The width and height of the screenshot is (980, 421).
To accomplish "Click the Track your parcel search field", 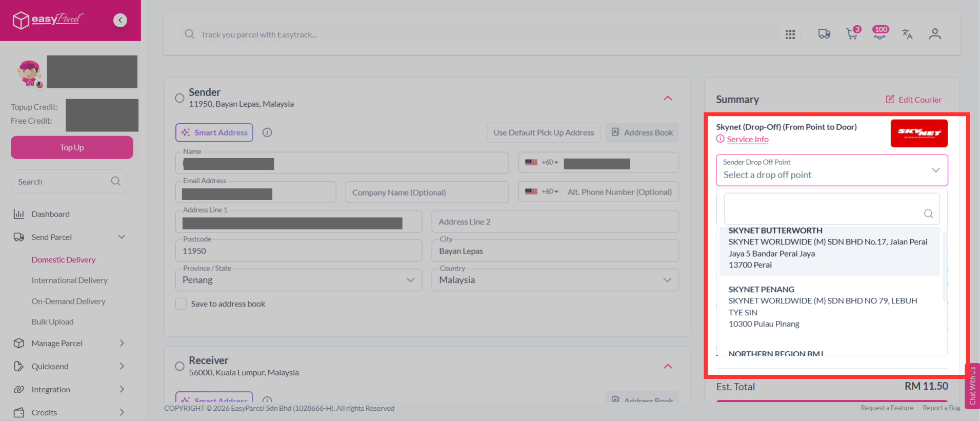I will tap(477, 34).
